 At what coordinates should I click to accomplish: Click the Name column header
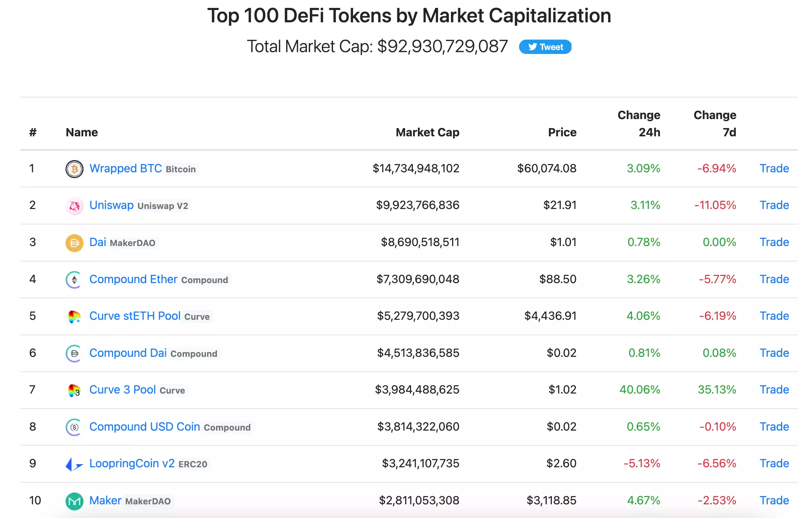82,132
